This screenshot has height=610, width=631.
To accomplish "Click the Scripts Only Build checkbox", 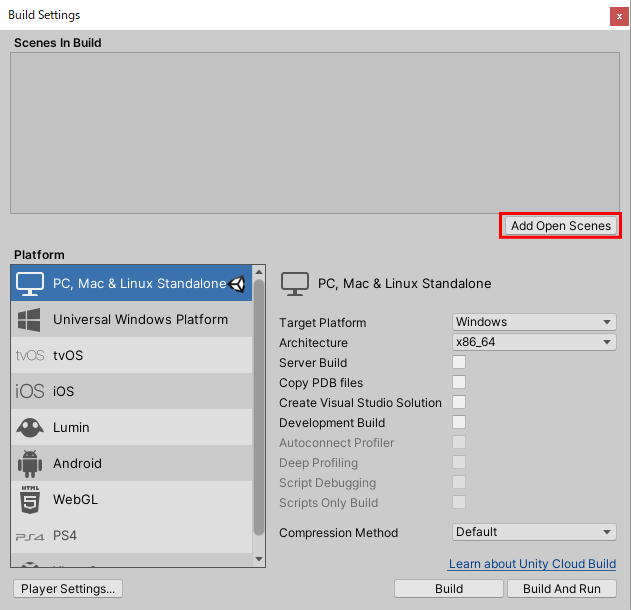I will (x=459, y=502).
